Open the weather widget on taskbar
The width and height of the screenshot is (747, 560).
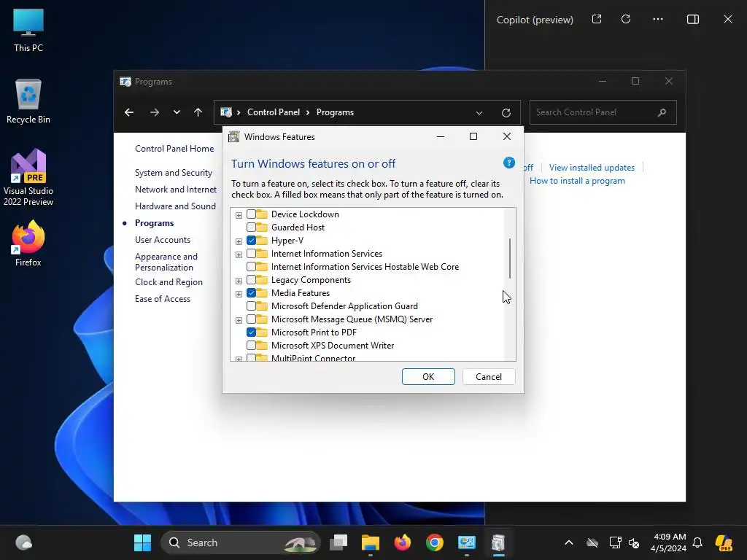(23, 542)
